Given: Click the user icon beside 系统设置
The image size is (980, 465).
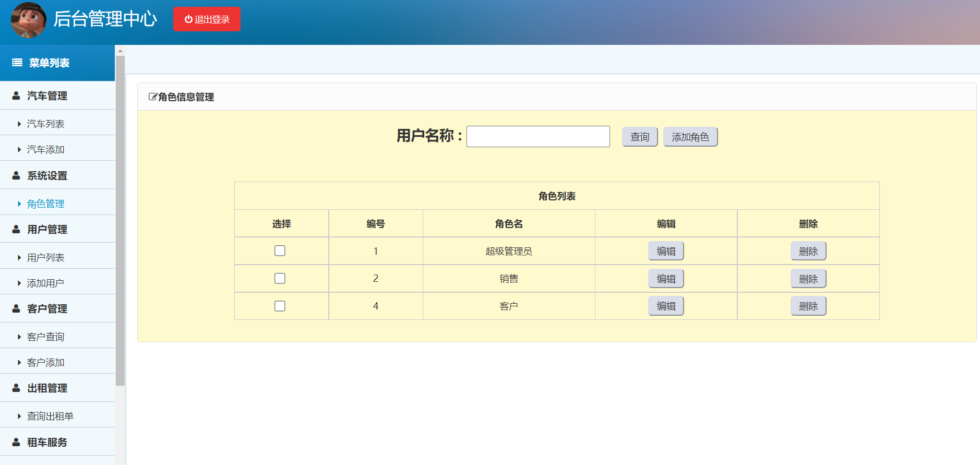Looking at the screenshot, I should [x=16, y=176].
